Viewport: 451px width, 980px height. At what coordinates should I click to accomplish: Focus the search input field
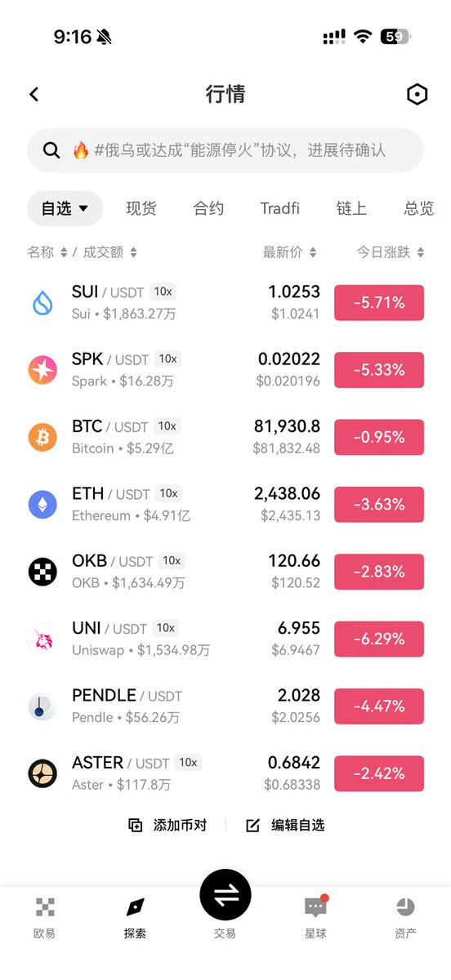tap(225, 150)
